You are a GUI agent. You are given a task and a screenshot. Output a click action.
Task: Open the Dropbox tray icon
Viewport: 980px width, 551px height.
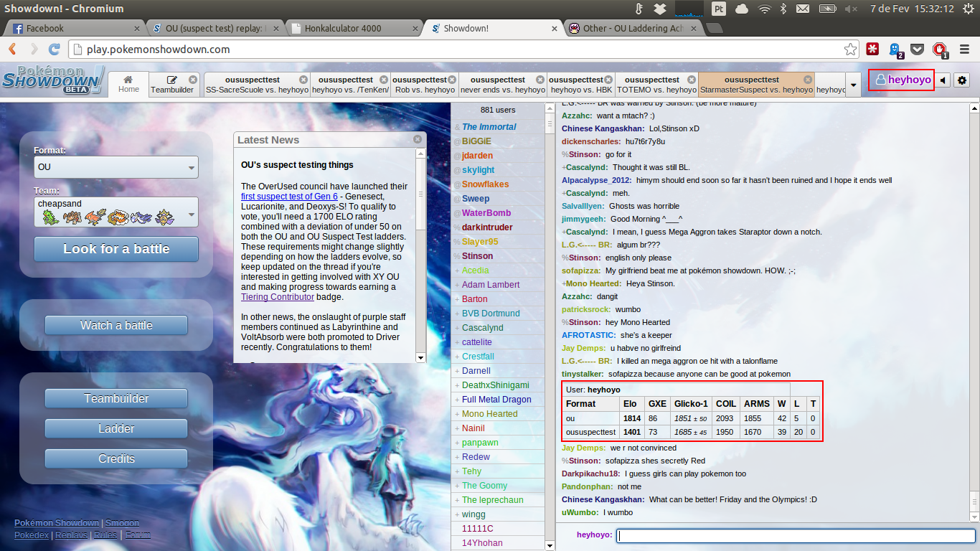coord(659,9)
